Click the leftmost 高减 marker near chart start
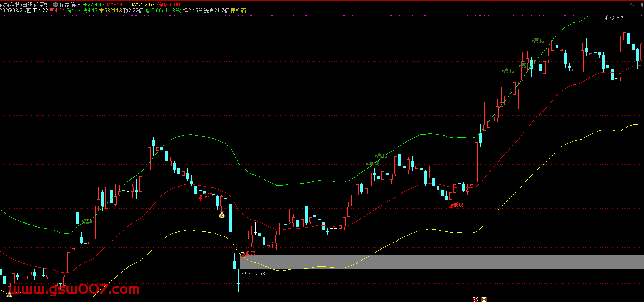This screenshot has width=644, height=302. coord(88,221)
